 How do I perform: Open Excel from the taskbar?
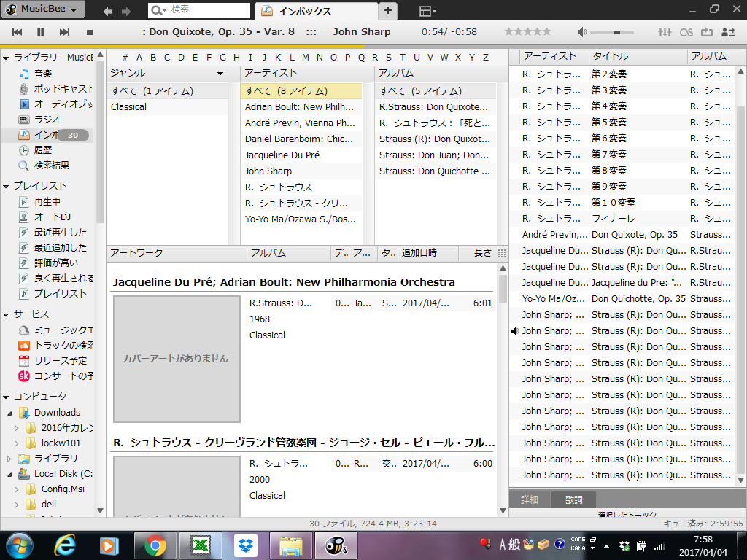[201, 545]
